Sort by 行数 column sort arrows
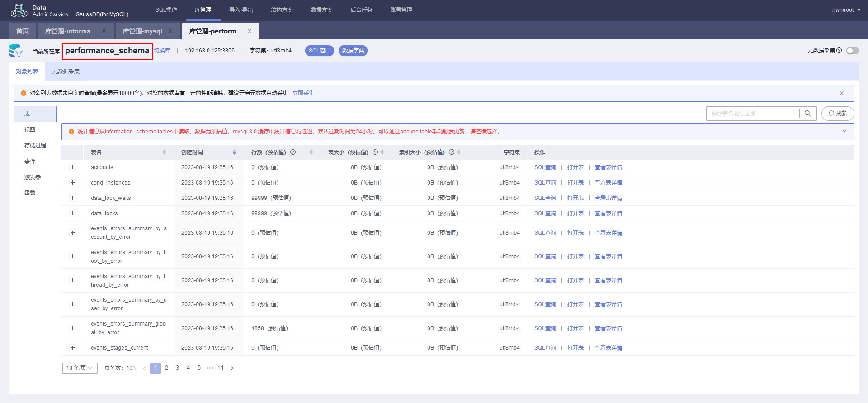 coord(311,152)
